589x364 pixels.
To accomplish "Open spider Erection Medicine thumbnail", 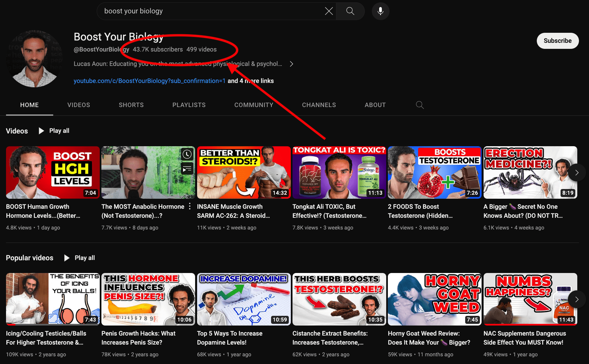I will point(530,172).
